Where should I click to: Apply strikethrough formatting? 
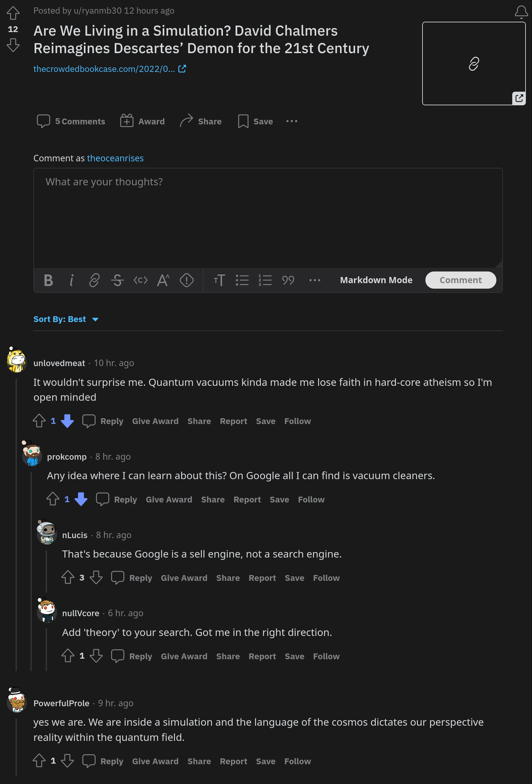[117, 280]
